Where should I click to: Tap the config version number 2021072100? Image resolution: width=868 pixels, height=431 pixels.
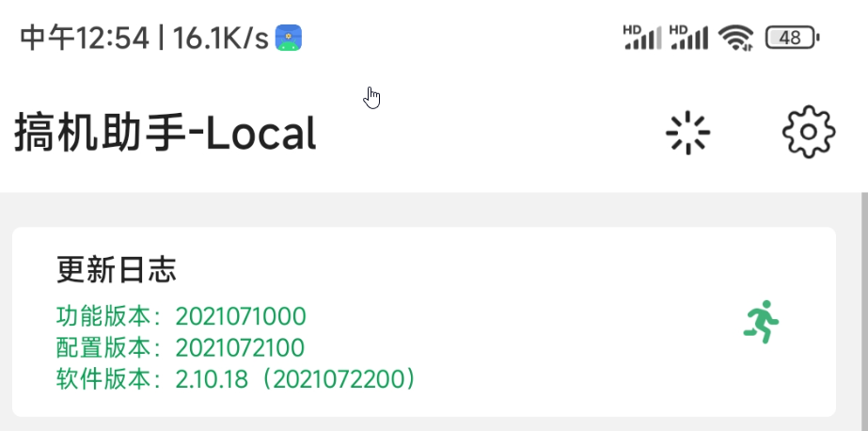[x=241, y=348]
